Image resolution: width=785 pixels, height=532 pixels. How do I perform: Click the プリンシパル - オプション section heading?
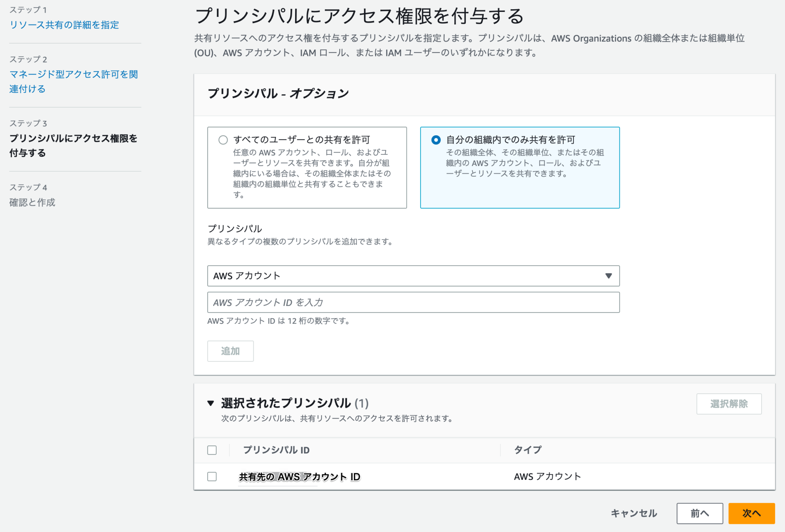[x=278, y=94]
